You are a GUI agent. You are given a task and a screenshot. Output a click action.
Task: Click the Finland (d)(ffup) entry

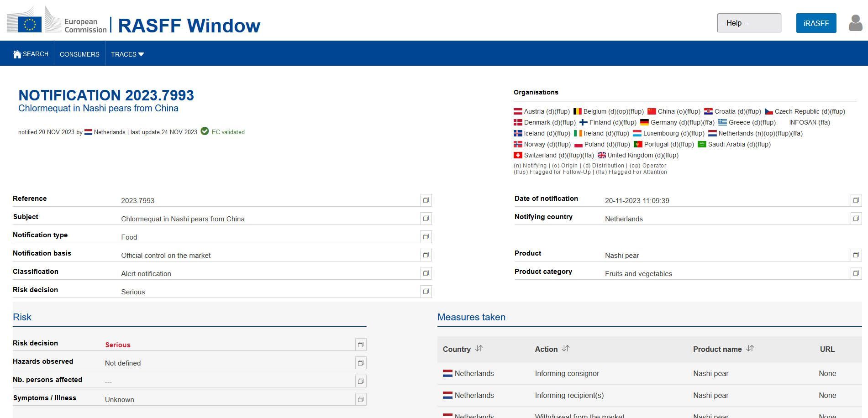click(608, 122)
